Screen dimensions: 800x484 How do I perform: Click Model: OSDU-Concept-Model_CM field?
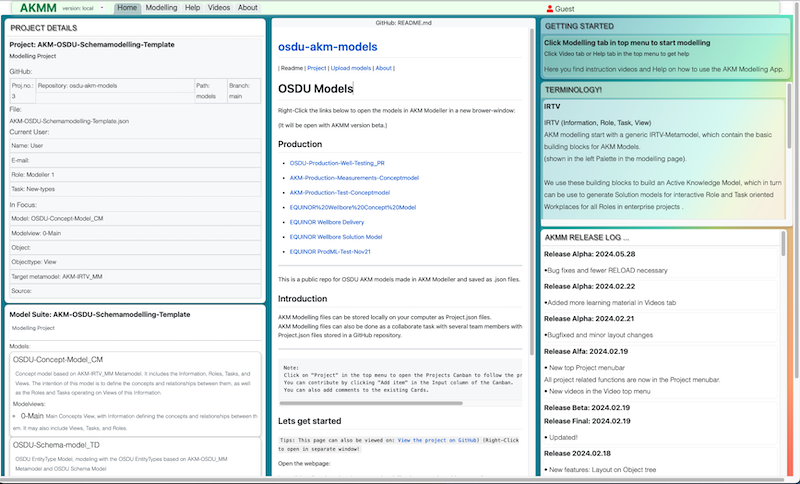[x=135, y=219]
